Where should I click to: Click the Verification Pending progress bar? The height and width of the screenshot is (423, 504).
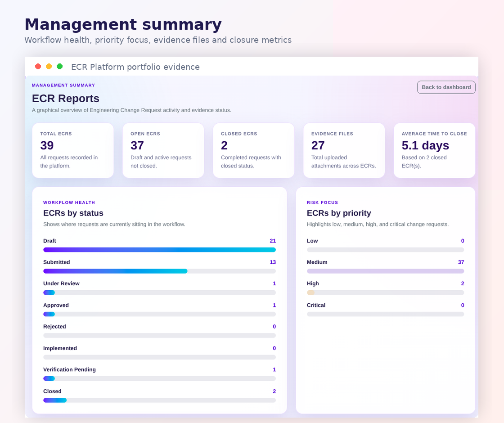159,378
